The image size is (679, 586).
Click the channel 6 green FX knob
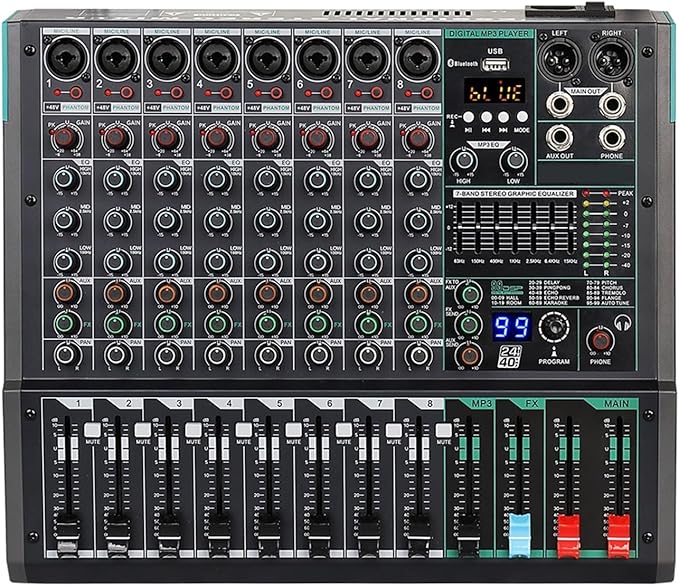tap(318, 324)
